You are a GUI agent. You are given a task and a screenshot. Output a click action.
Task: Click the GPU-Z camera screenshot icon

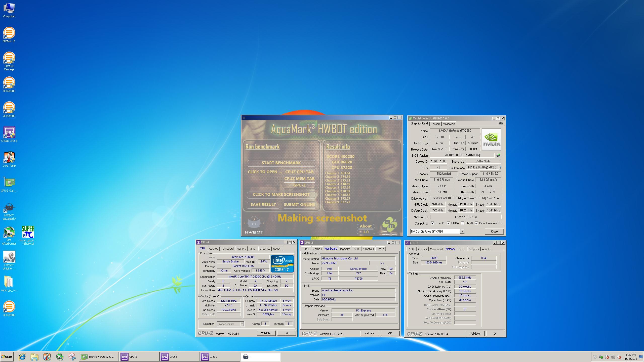(x=500, y=123)
